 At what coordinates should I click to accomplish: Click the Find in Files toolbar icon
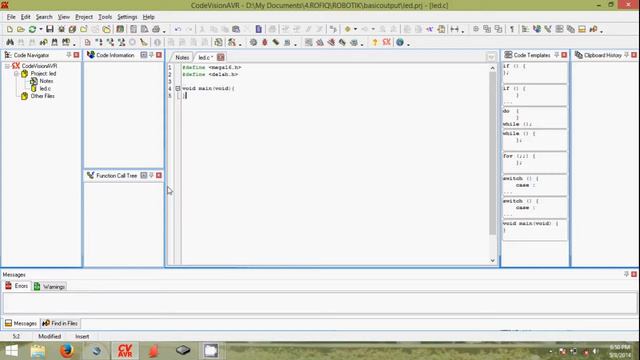pyautogui.click(x=43, y=42)
